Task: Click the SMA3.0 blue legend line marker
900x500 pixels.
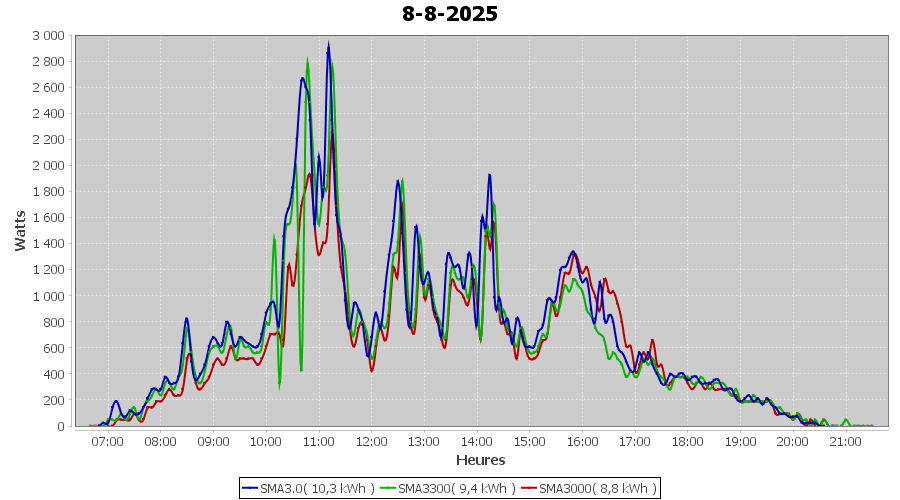Action: 250,489
